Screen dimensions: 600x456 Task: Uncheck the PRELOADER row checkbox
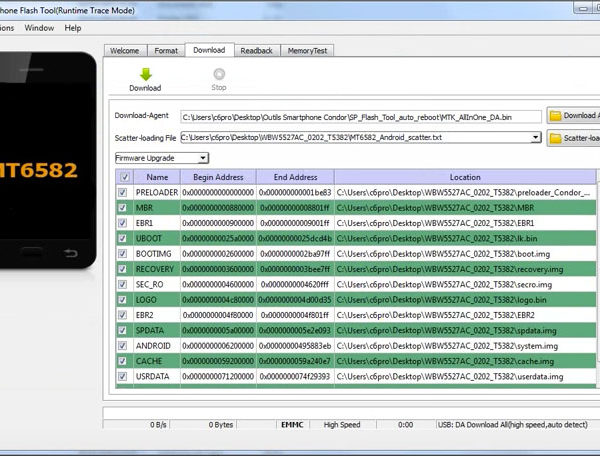point(122,192)
